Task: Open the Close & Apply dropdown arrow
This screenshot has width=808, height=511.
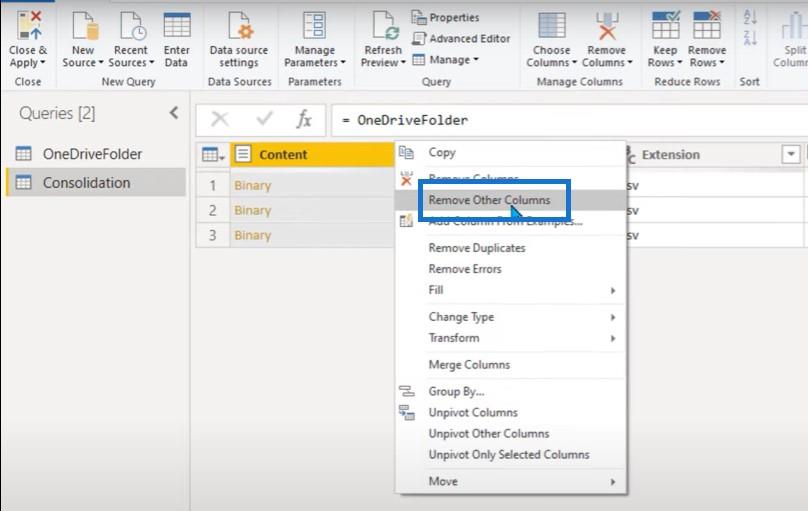Action: click(43, 63)
